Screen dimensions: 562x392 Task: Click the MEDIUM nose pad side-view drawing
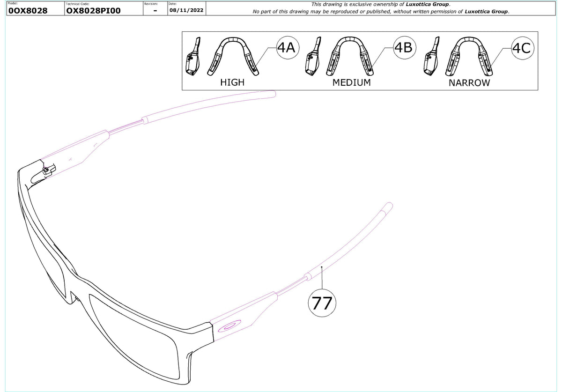click(312, 56)
